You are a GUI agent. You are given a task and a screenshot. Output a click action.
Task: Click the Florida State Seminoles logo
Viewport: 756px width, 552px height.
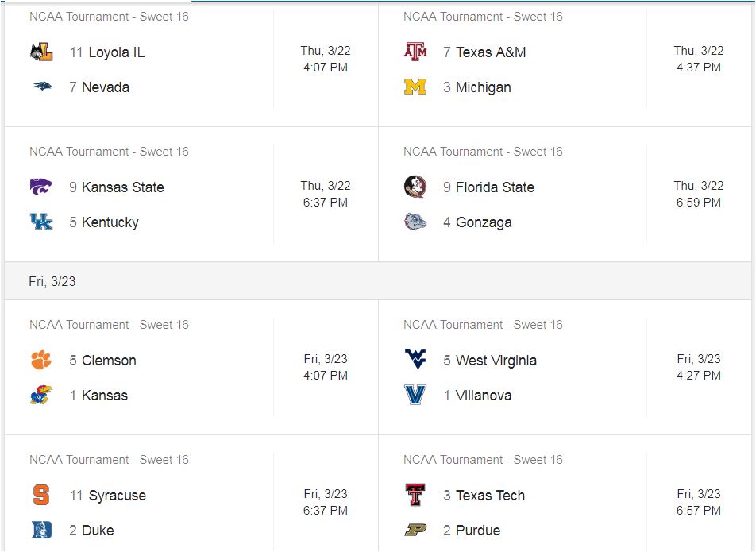click(415, 187)
